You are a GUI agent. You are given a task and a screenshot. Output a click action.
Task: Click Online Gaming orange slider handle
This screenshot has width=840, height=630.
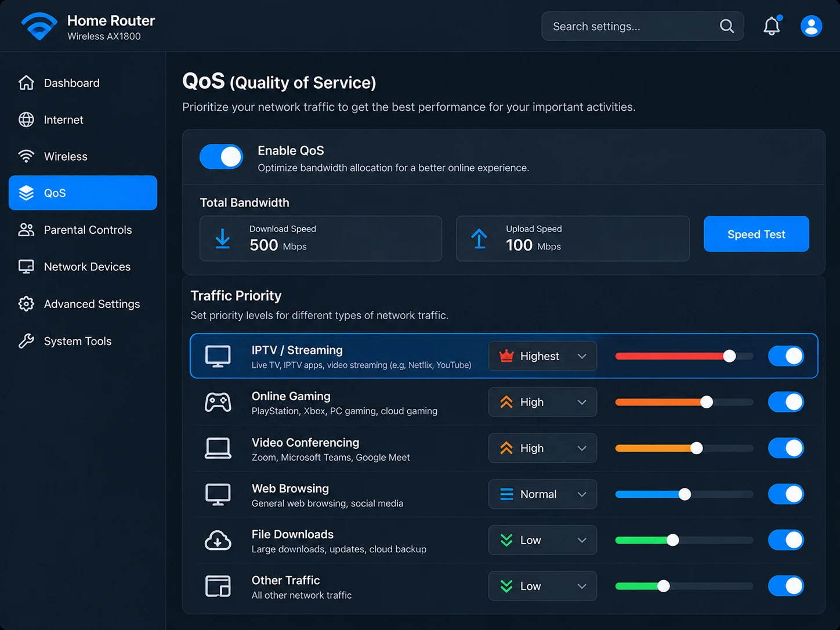(706, 402)
